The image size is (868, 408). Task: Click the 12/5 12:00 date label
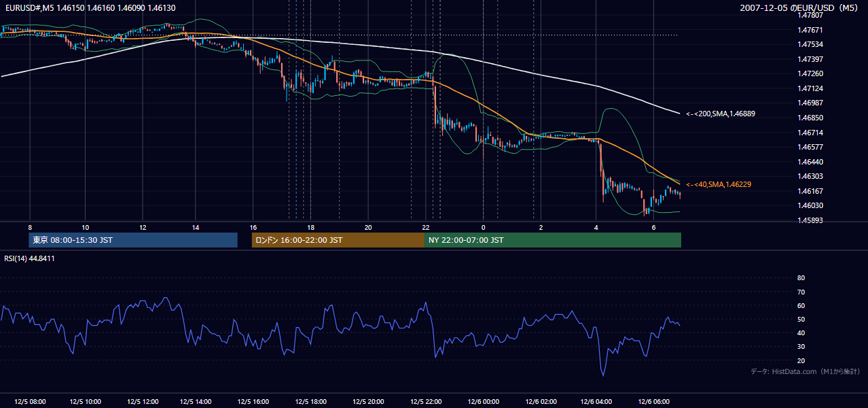pyautogui.click(x=143, y=402)
